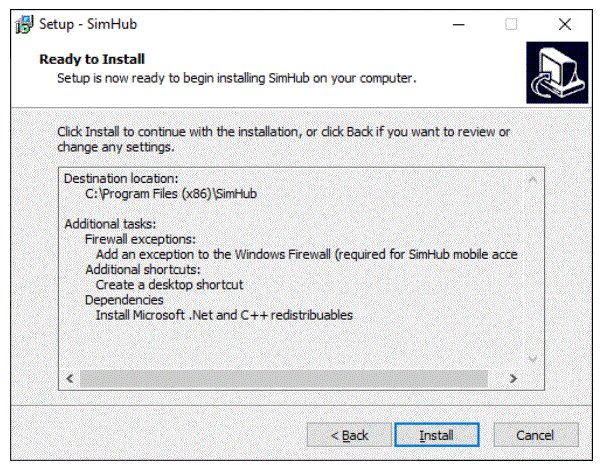Click the Install button

437,435
